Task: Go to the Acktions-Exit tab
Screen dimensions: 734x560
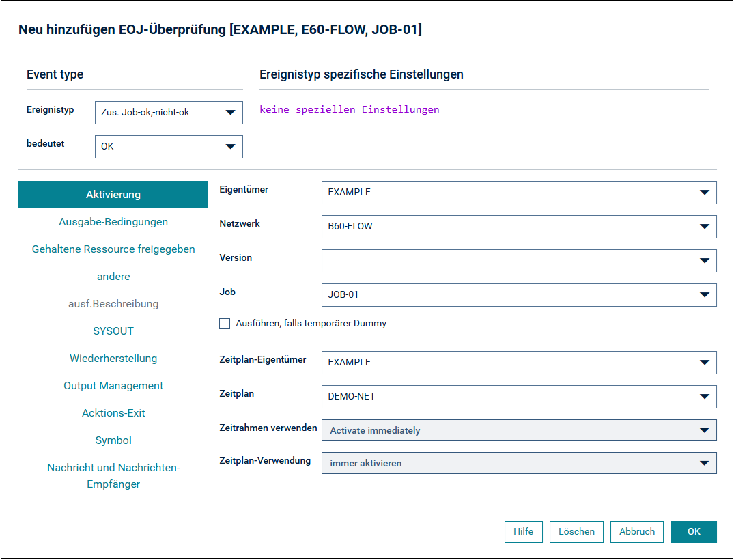Action: point(113,413)
